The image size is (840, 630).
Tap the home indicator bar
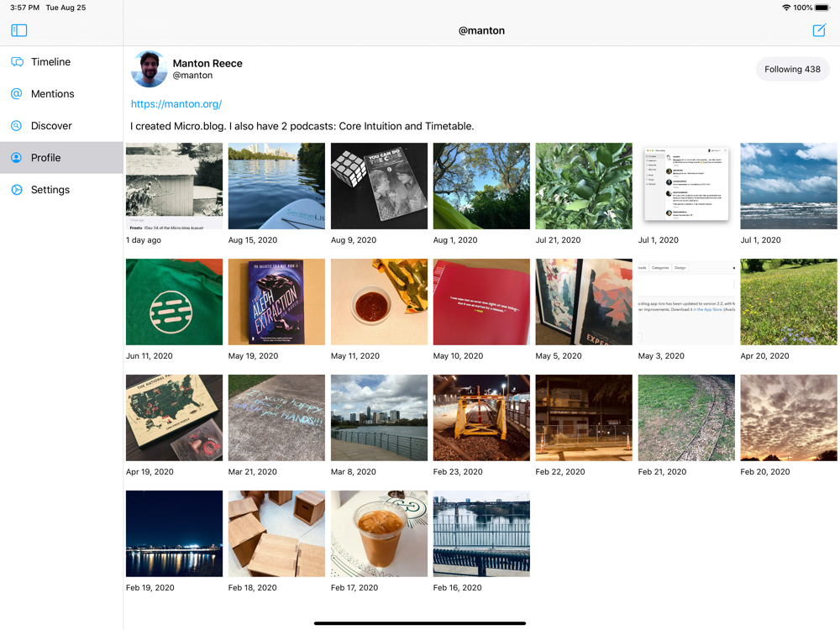[420, 623]
